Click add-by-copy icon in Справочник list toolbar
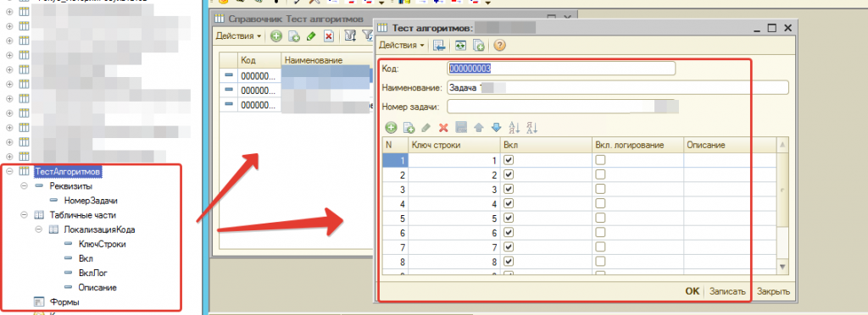The width and height of the screenshot is (868, 315). 293,36
